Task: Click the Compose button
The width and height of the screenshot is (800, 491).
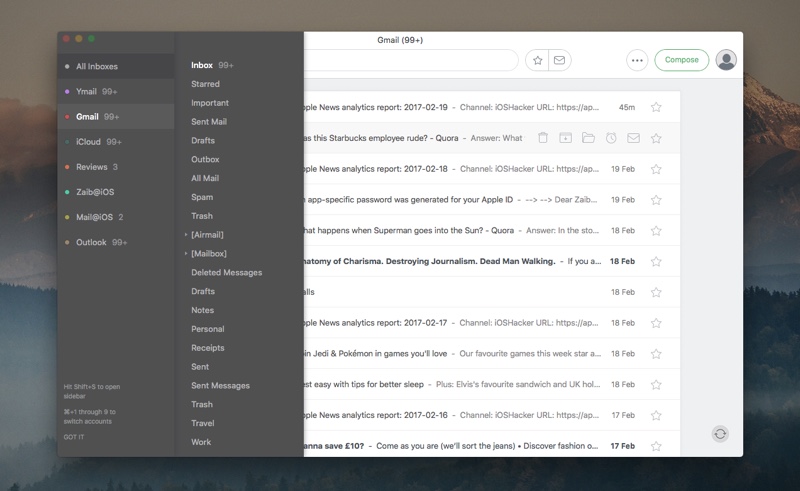Action: 682,60
